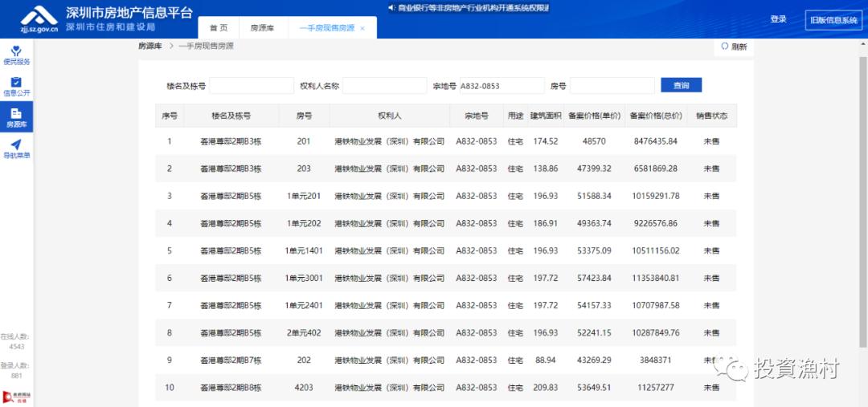Click unit price 52241.15
This screenshot has height=407, width=868.
[594, 333]
